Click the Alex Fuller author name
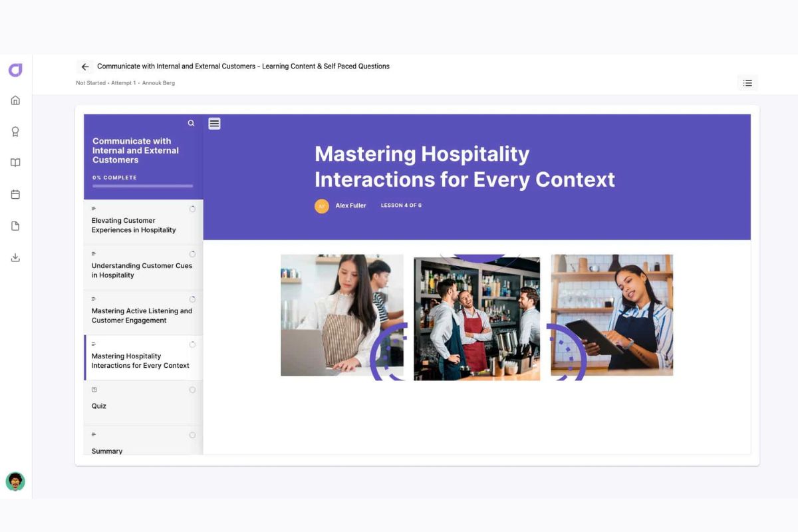Viewport: 798px width, 532px height. click(350, 205)
